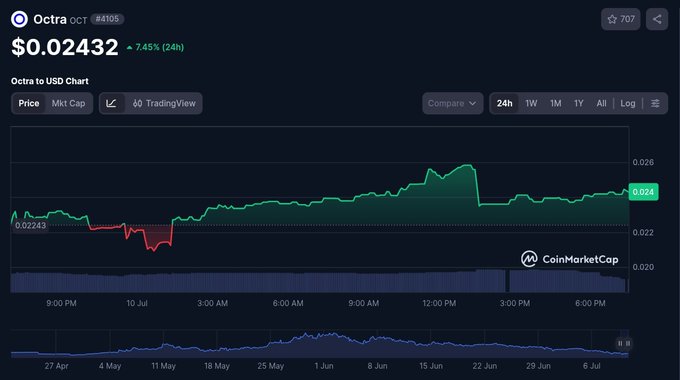This screenshot has height=380, width=680.
Task: Open chart settings sliders icon
Action: click(x=655, y=103)
